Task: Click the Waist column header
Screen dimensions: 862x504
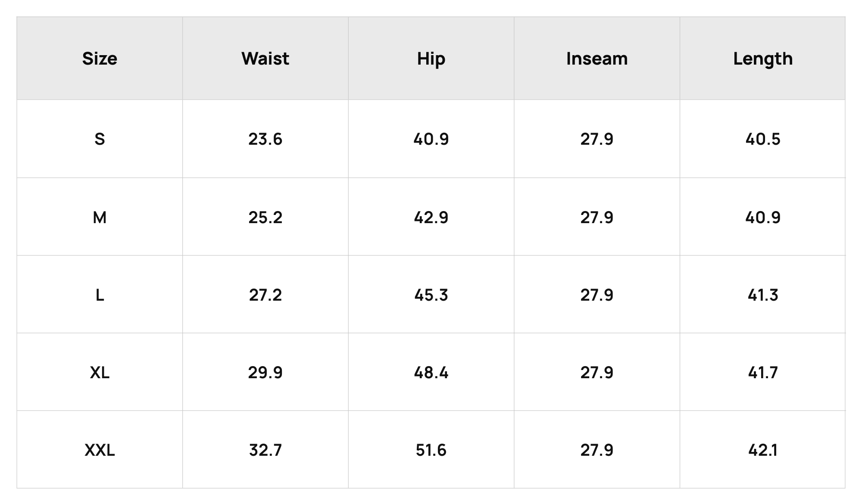Action: click(x=265, y=59)
